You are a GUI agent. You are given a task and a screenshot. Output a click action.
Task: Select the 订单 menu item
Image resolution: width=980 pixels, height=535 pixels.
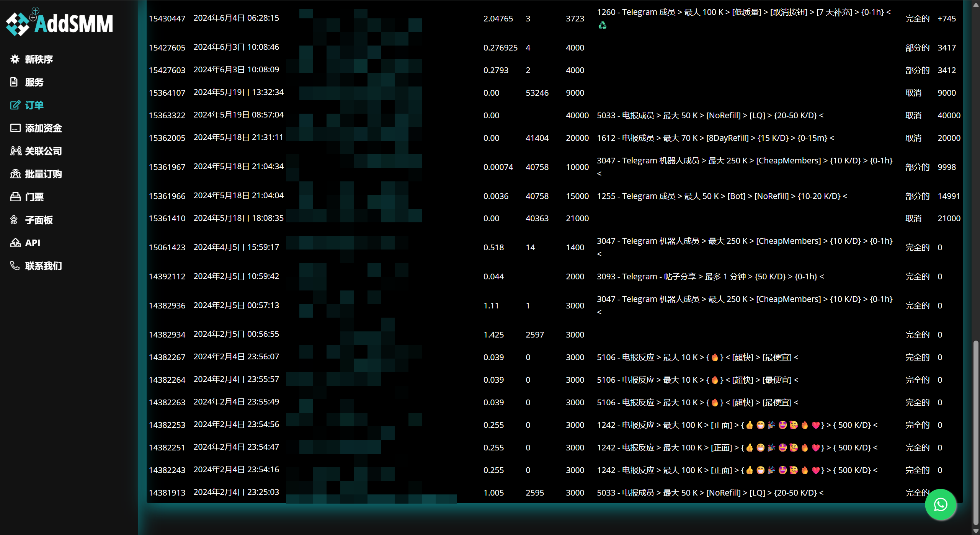coord(34,105)
